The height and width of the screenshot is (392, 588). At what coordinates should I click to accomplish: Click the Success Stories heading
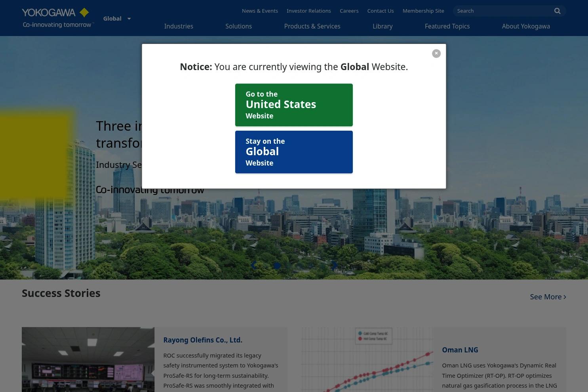coord(61,293)
